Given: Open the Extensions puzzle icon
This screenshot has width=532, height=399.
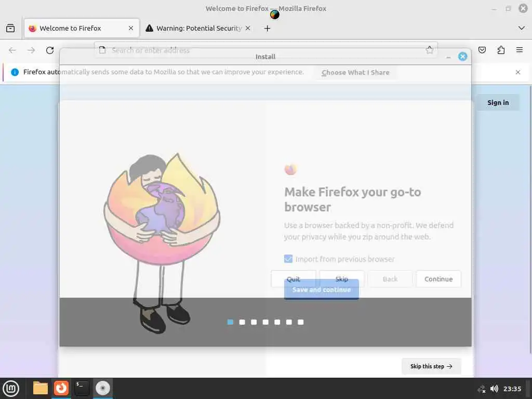Looking at the screenshot, I should (501, 50).
